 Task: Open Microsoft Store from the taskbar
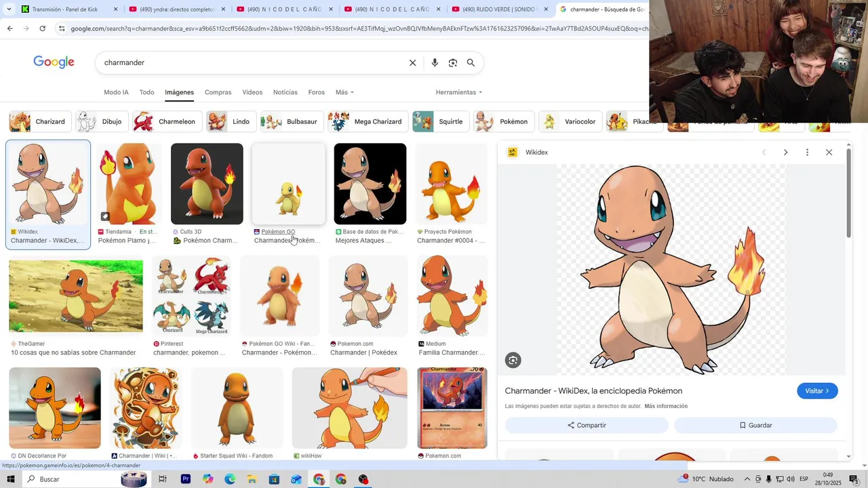[274, 479]
